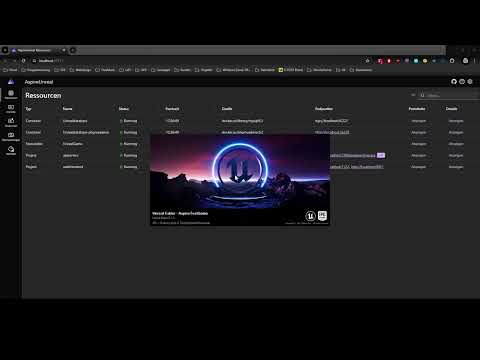Open the settings gear in dashboard header
480x360 pixels.
(x=470, y=82)
